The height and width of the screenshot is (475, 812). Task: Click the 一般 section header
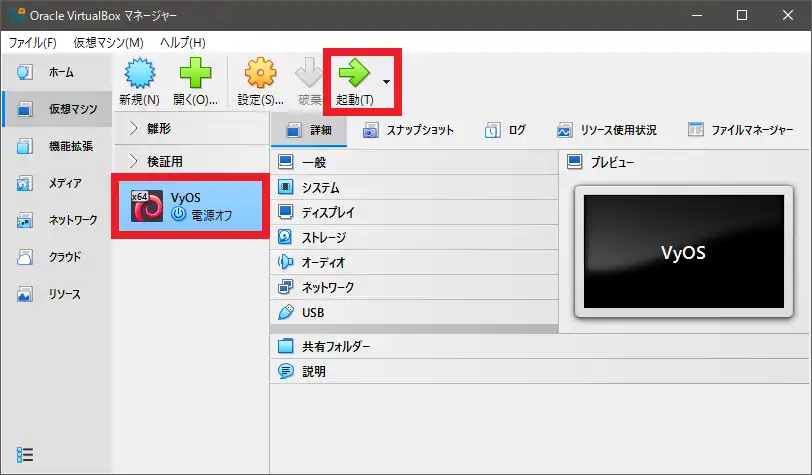(x=414, y=162)
